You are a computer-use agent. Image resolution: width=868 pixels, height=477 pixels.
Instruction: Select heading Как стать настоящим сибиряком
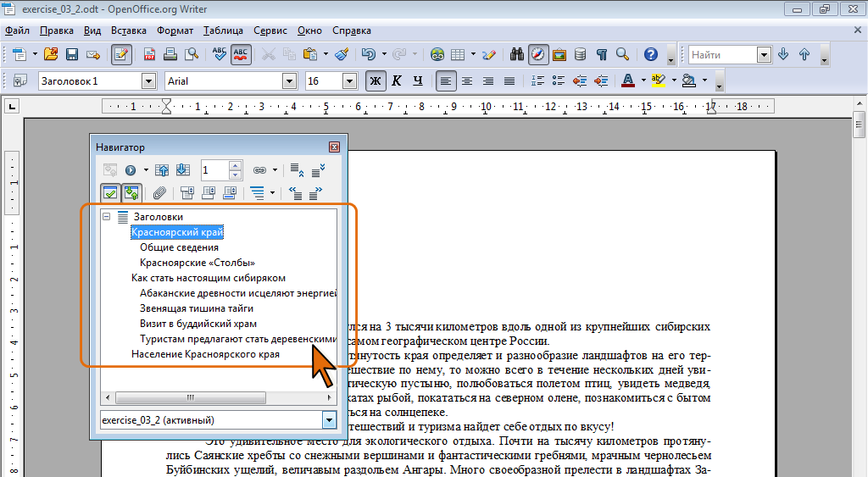[209, 278]
